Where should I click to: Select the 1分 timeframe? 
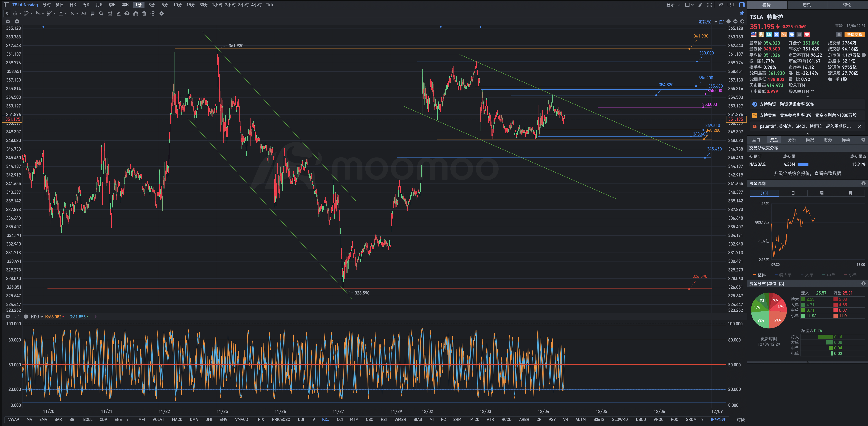coord(138,5)
